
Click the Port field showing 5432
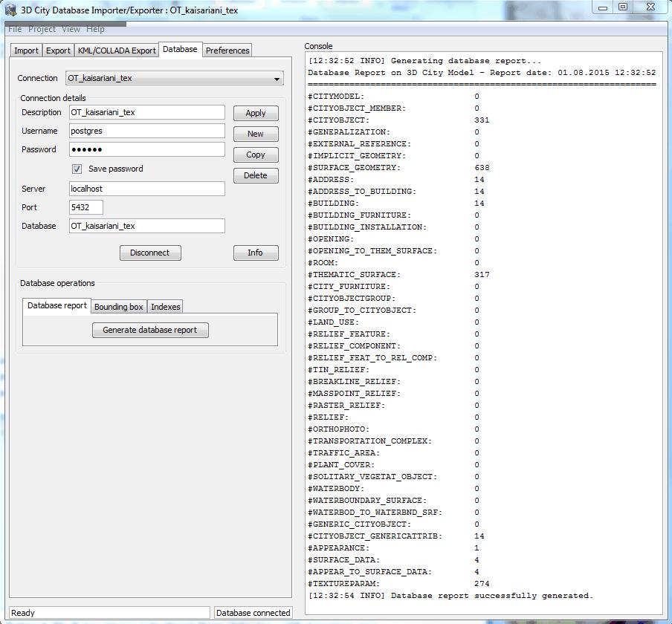pyautogui.click(x=86, y=207)
